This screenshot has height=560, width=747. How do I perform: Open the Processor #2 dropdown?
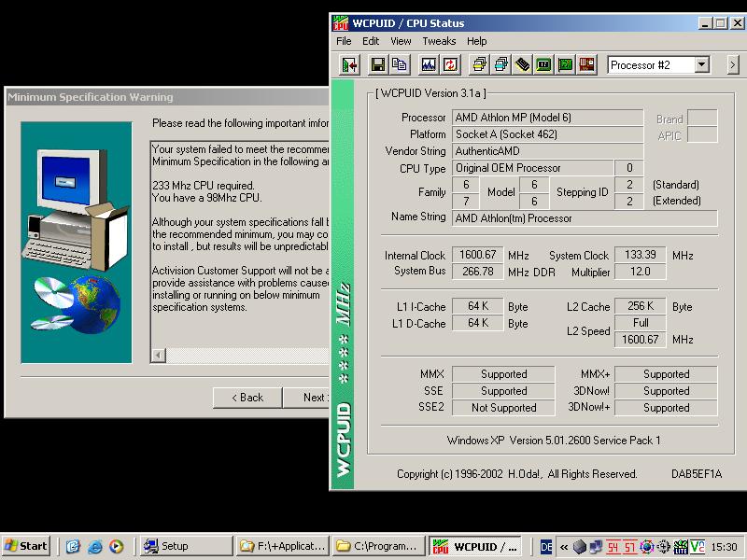(x=702, y=64)
